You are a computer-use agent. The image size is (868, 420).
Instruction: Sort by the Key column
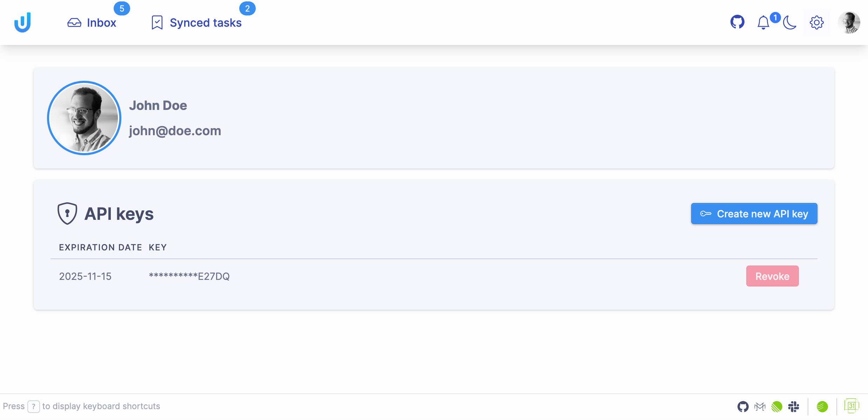[157, 247]
